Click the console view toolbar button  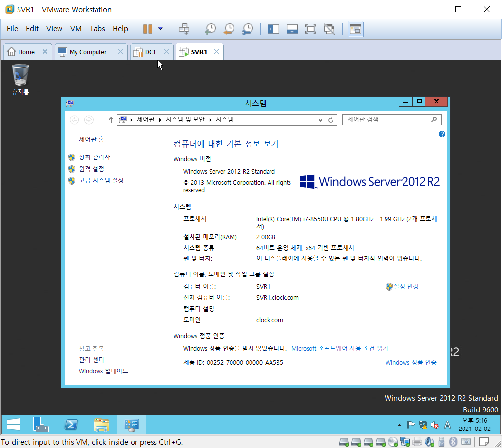(355, 29)
